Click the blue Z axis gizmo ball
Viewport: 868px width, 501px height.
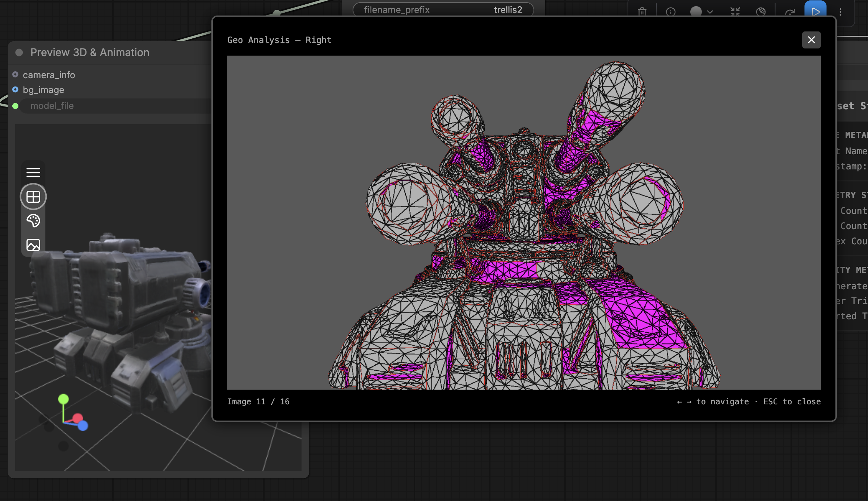pyautogui.click(x=83, y=426)
